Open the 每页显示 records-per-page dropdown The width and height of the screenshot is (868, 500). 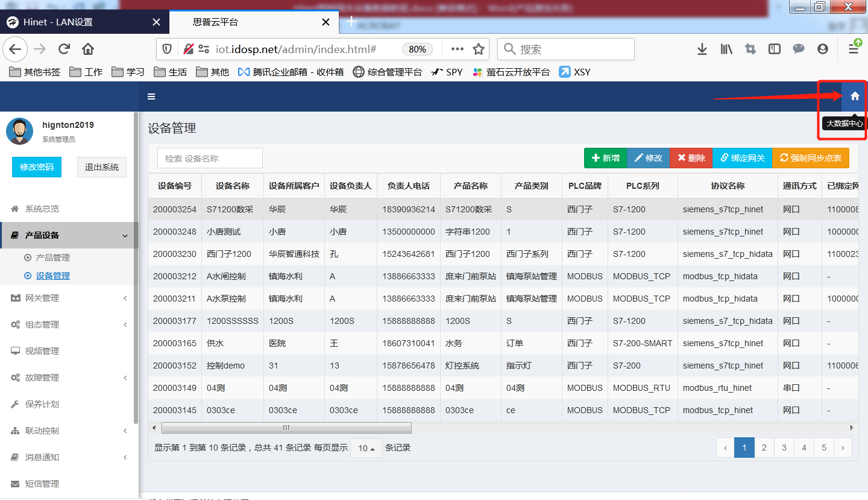(366, 448)
